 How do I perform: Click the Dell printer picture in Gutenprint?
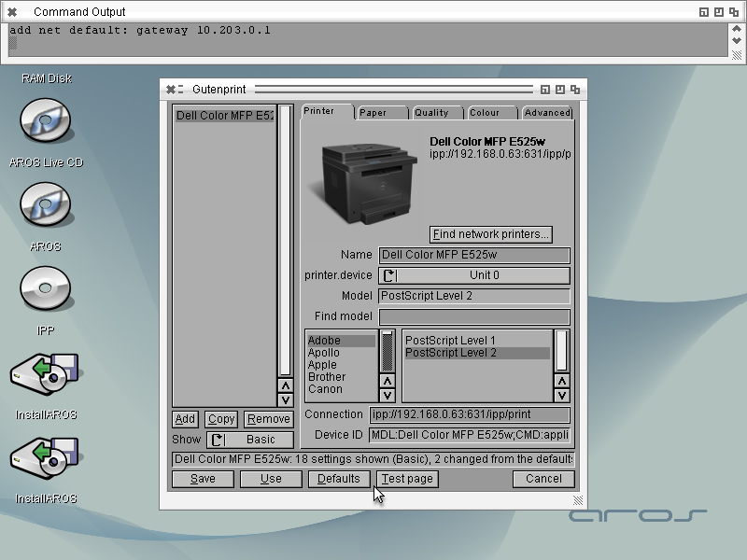click(365, 182)
